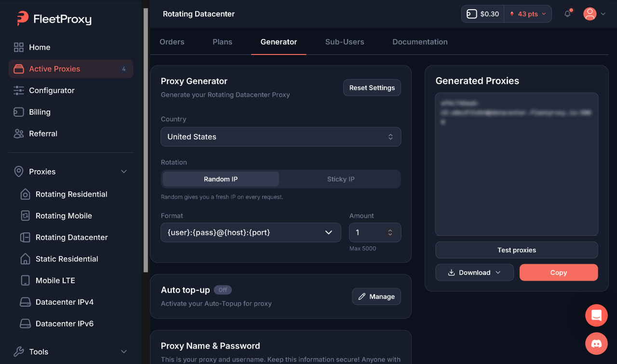The width and height of the screenshot is (617, 364).
Task: Click the download arrow icon
Action: click(452, 272)
